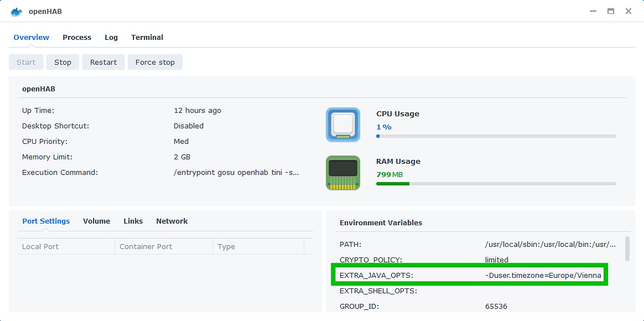Close the openHAB window
The height and width of the screenshot is (321, 644).
pos(628,12)
